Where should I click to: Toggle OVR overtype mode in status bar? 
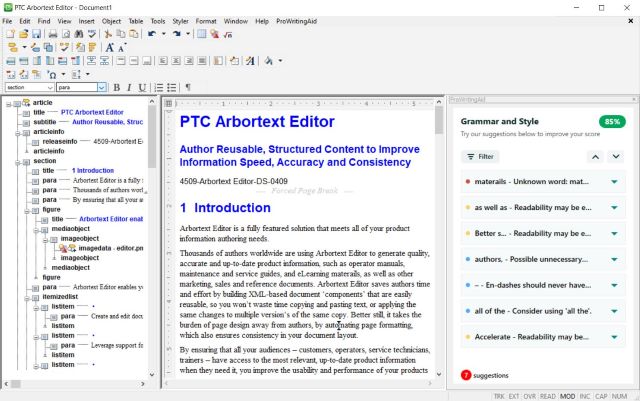pyautogui.click(x=530, y=396)
